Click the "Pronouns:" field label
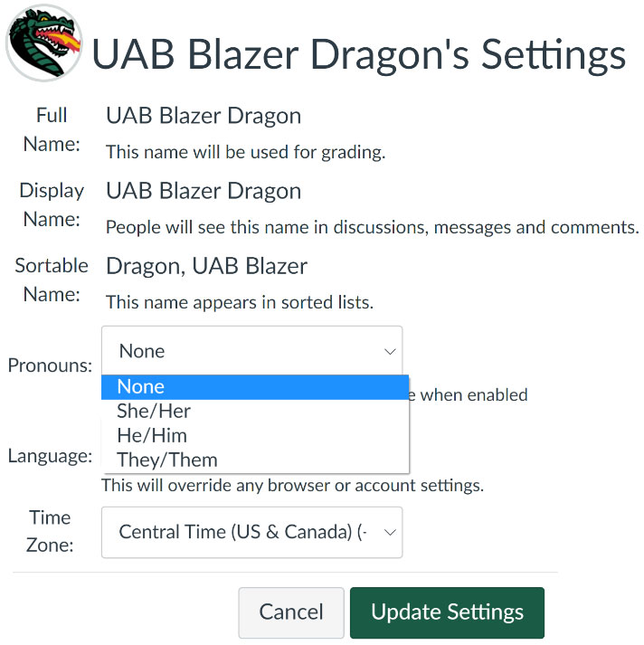This screenshot has height=645, width=644. [50, 366]
